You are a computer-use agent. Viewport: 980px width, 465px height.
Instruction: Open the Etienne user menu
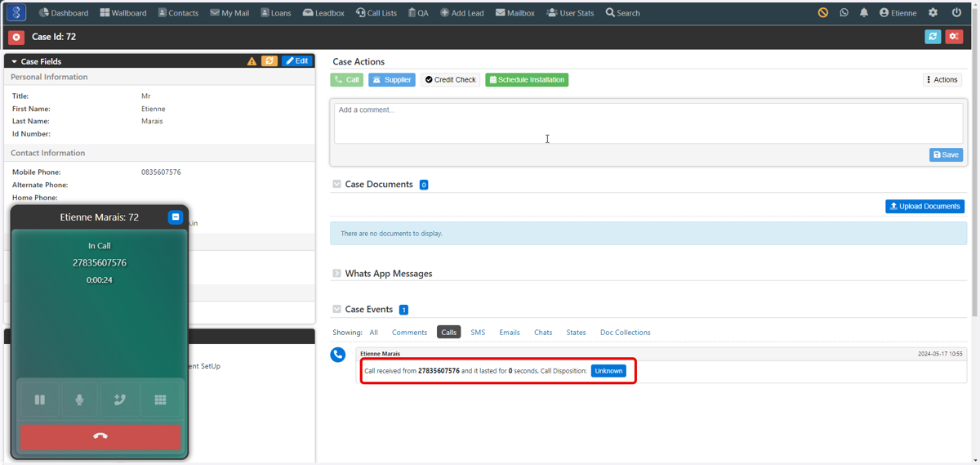coord(898,13)
